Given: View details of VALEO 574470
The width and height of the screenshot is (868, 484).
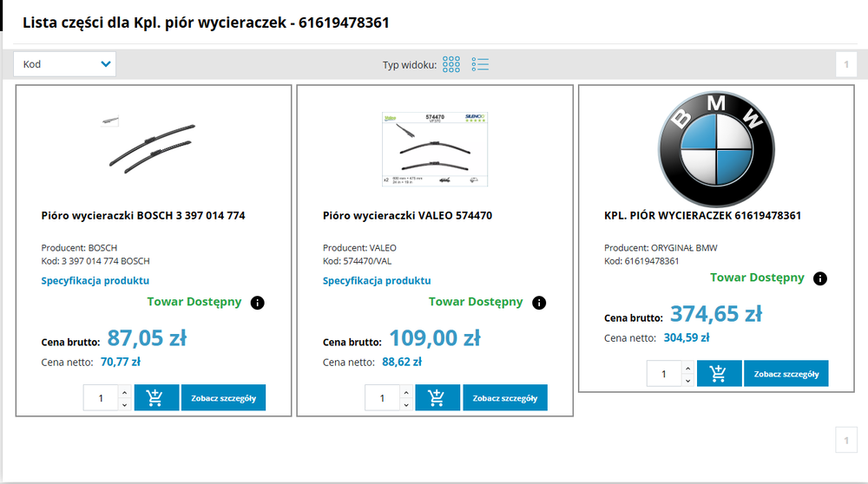Looking at the screenshot, I should click(505, 398).
